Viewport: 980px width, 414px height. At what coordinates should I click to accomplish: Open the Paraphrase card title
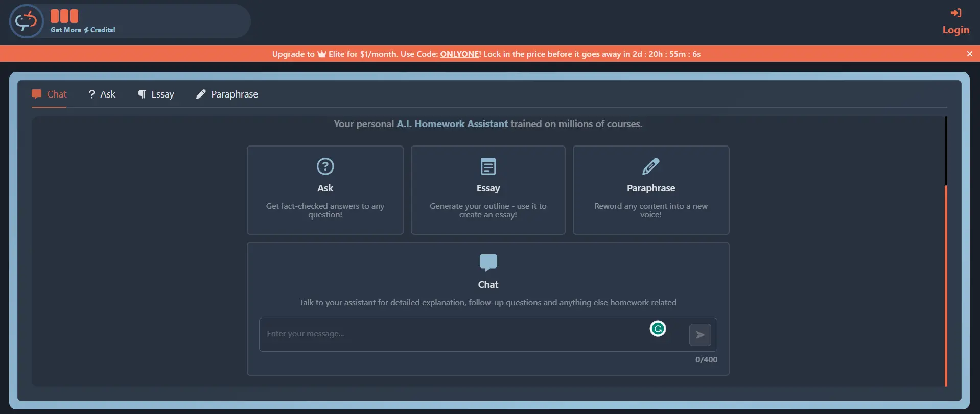tap(650, 188)
